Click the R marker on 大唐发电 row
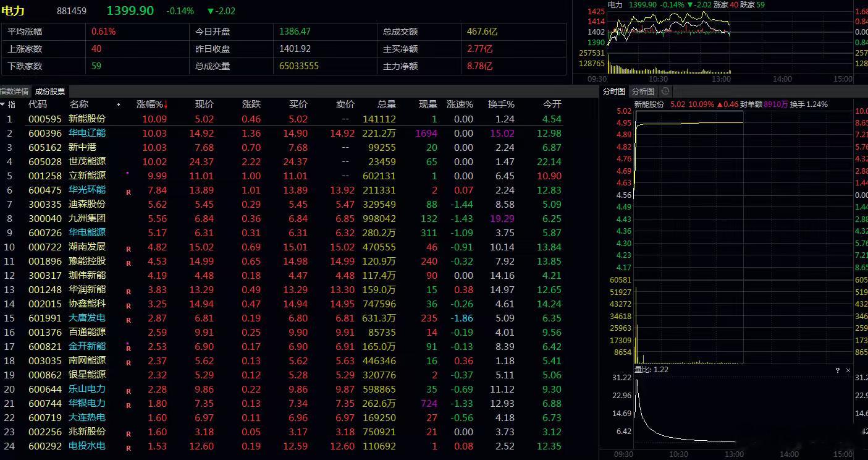868x460 pixels. 129,320
